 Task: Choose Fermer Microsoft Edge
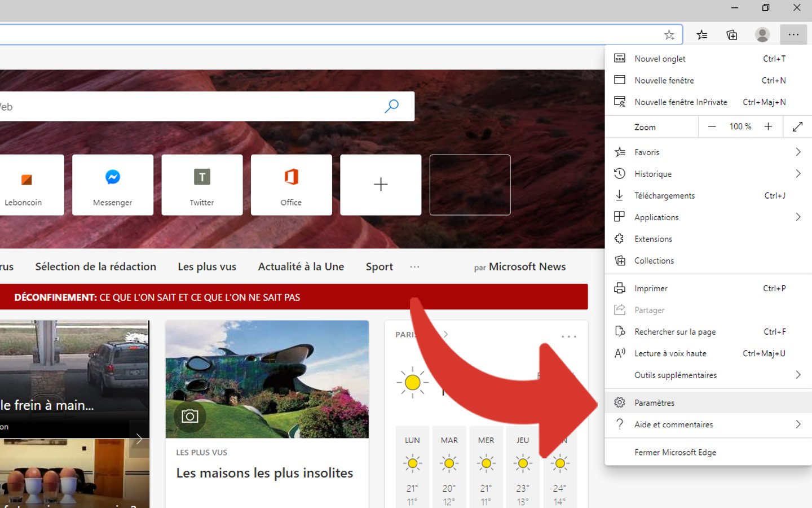pos(708,452)
